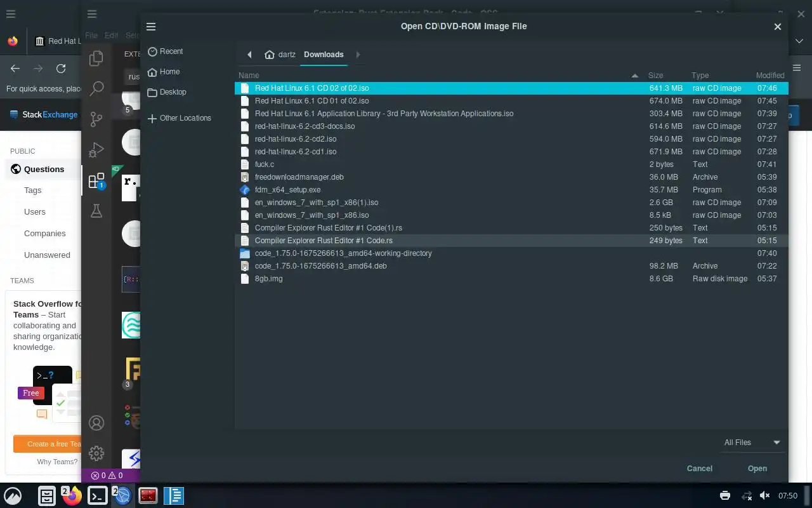Select fdm_x64_setup.exe file
This screenshot has height=508, width=812.
511,190
